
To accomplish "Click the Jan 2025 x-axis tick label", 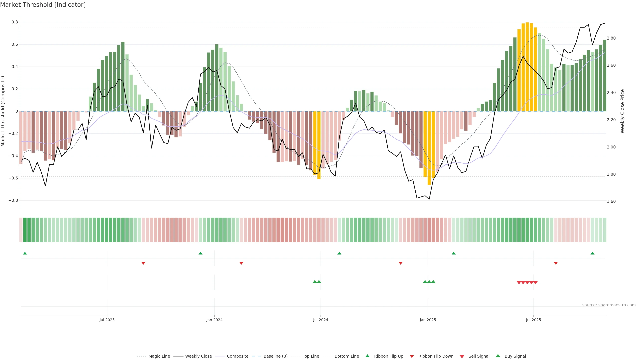I will 428,320.
